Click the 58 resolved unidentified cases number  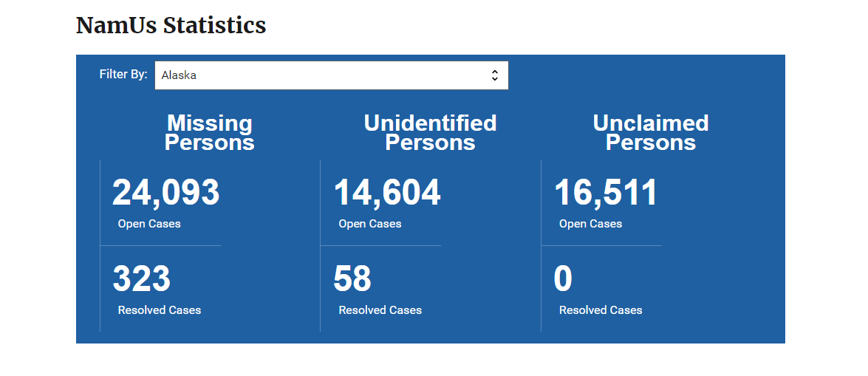click(x=352, y=279)
